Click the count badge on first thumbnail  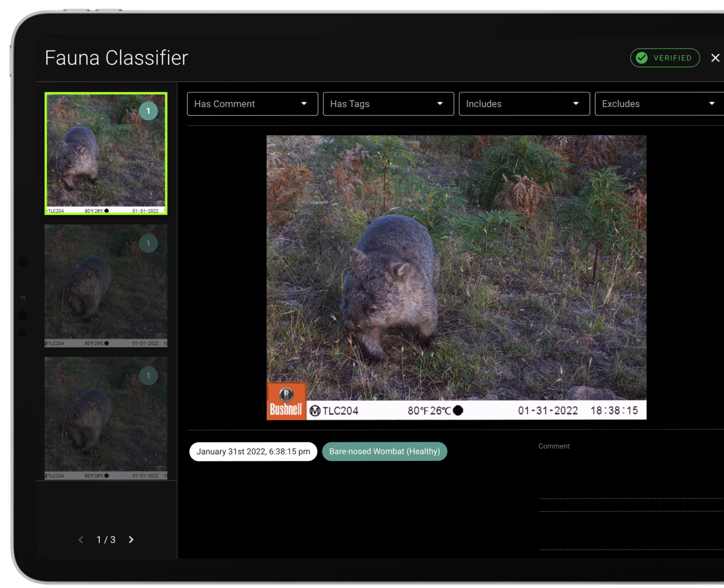point(148,111)
